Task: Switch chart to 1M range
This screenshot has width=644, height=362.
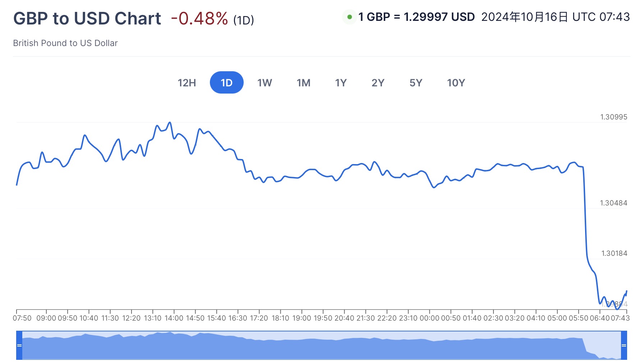Action: coord(303,83)
